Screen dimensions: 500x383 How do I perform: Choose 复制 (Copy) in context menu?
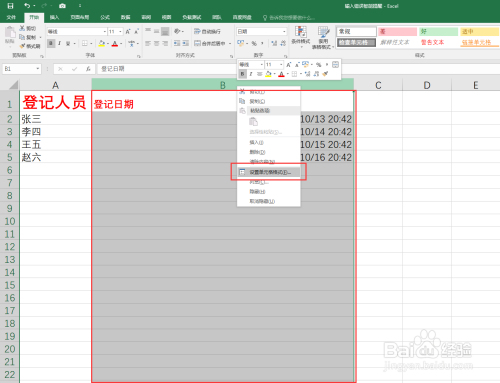269,101
